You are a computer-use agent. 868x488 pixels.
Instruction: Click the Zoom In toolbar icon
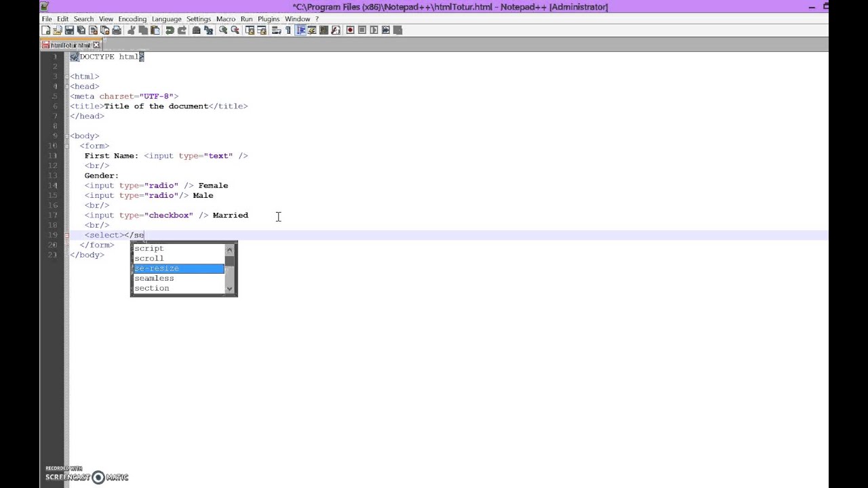pyautogui.click(x=223, y=30)
